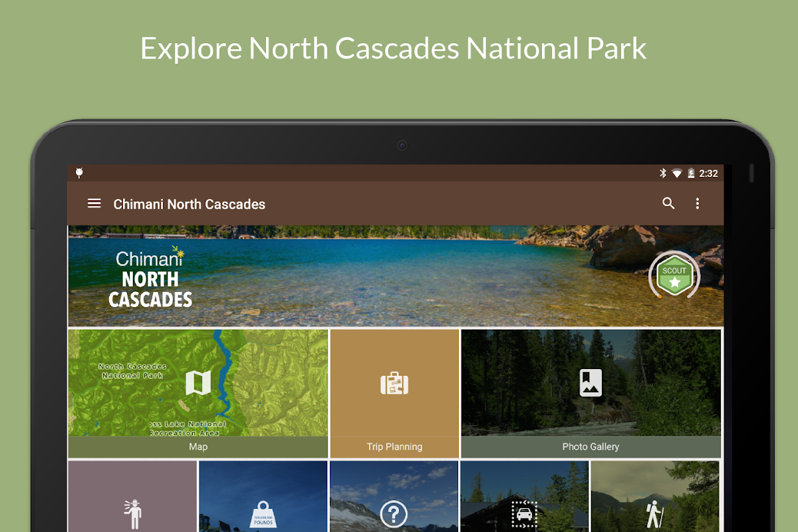
Task: Tap the battery status icon
Action: tap(692, 173)
